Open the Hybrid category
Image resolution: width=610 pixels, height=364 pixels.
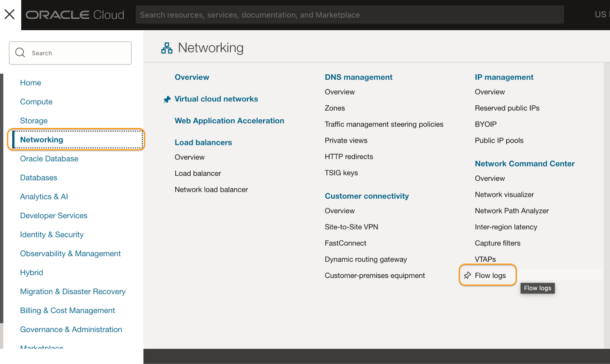[x=32, y=273]
